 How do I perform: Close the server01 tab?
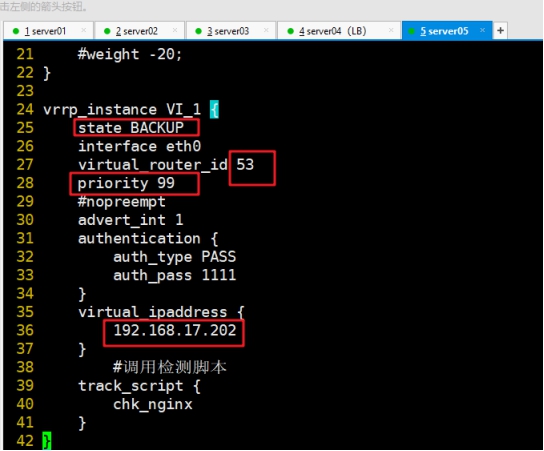[x=84, y=30]
